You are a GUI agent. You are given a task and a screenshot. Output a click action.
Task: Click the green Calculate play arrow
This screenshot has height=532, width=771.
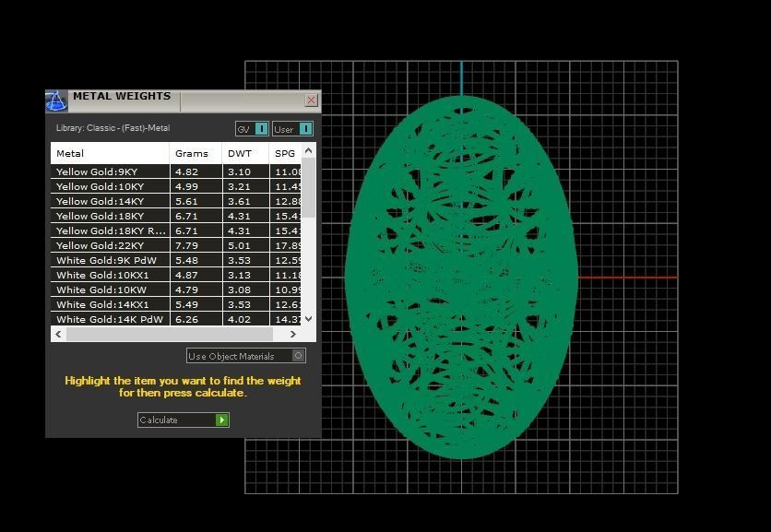coord(222,420)
